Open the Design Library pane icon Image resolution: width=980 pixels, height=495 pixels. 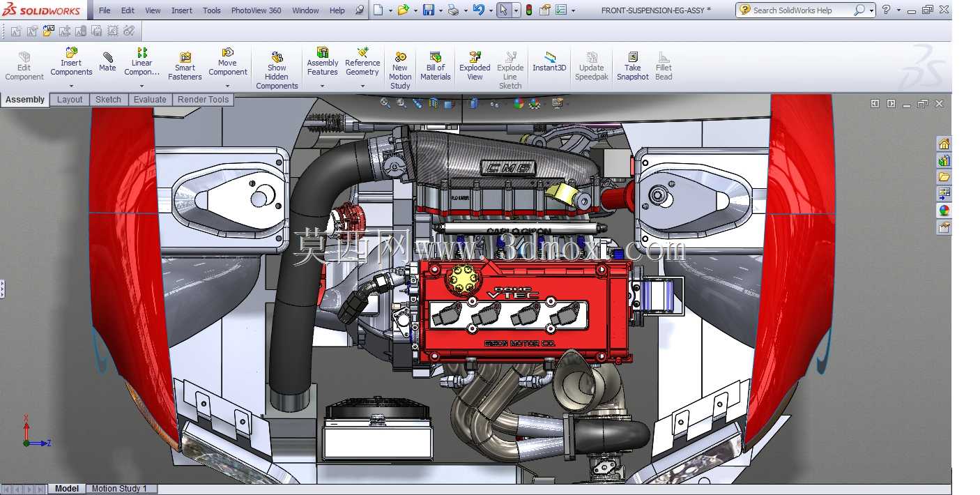(944, 160)
